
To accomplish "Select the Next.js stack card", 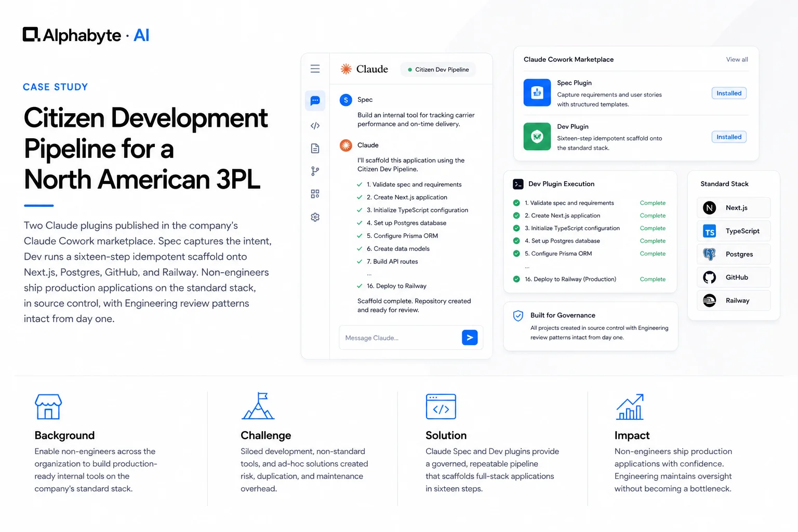I will click(x=734, y=208).
